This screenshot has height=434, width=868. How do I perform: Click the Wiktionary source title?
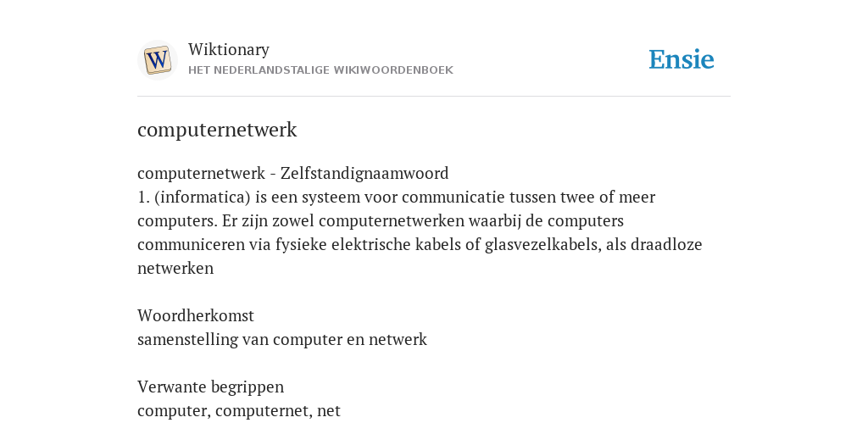pyautogui.click(x=229, y=49)
